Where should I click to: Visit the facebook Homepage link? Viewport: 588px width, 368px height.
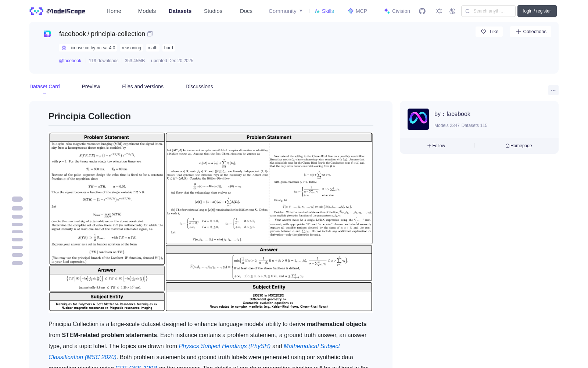[519, 146]
